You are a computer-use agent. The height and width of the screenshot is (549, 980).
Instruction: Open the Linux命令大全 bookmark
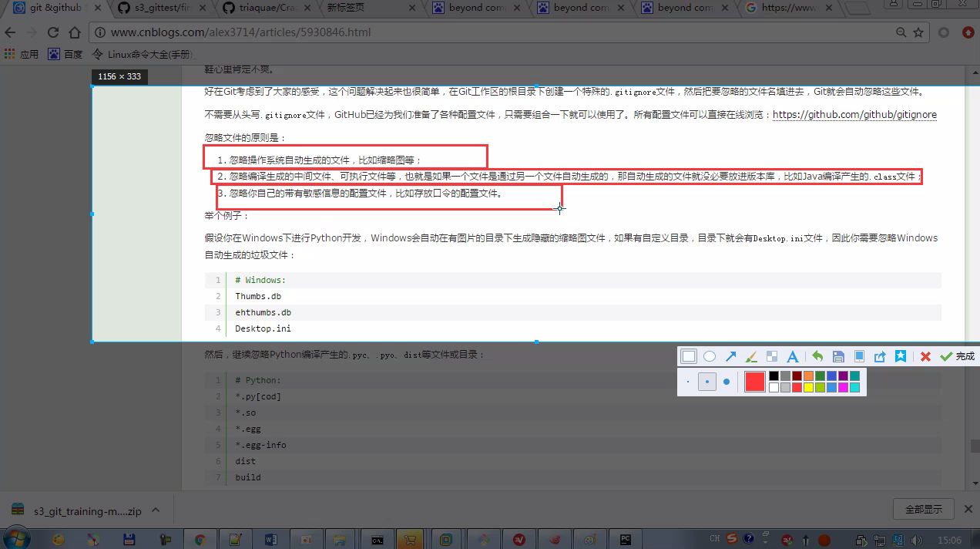click(x=144, y=54)
